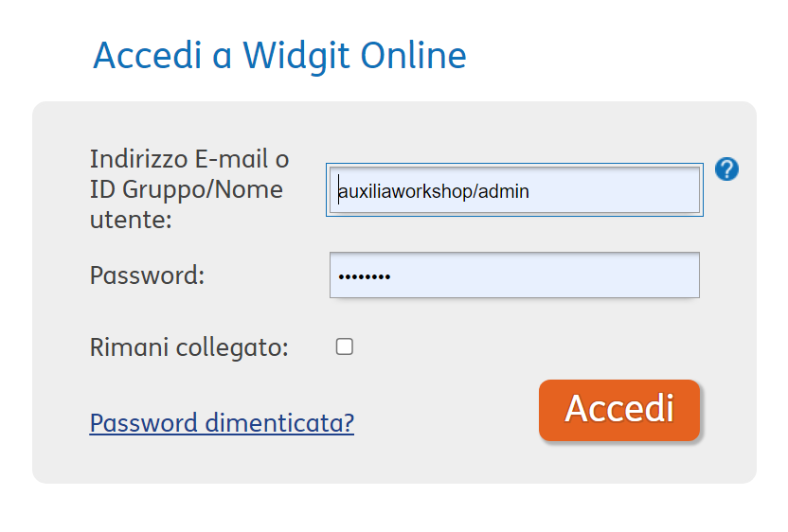The height and width of the screenshot is (532, 788).
Task: Tick the Rimani collegato checkbox
Action: [x=344, y=346]
